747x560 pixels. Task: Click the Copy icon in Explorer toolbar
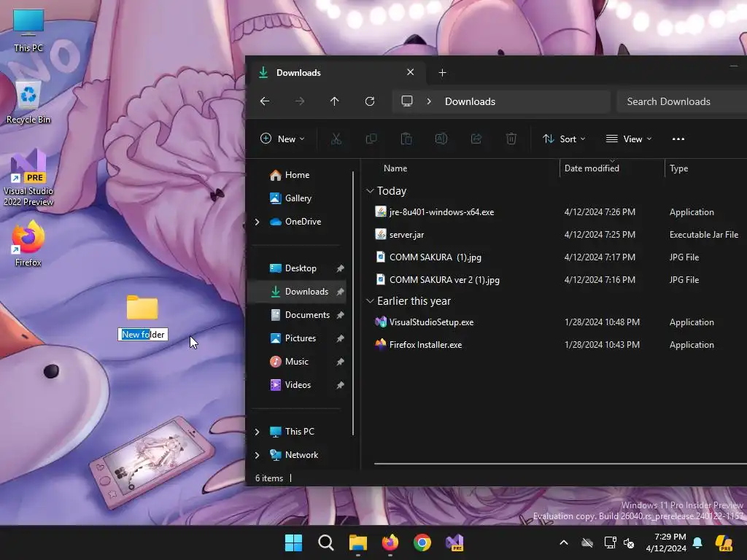click(x=371, y=139)
